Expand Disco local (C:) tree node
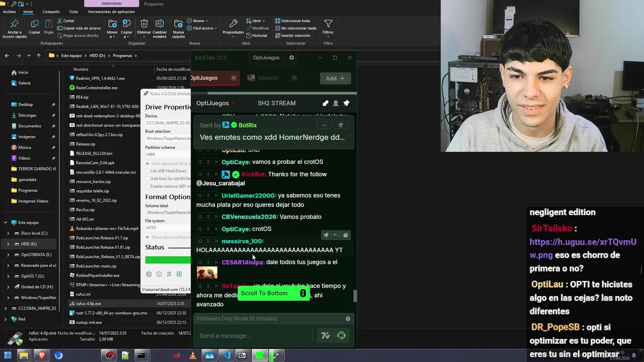 pos(8,233)
